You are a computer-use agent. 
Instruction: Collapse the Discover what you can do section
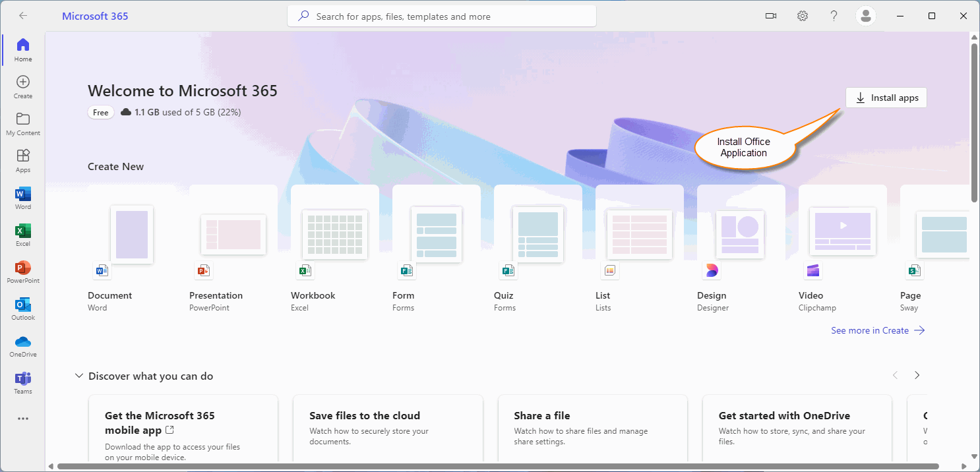(79, 376)
